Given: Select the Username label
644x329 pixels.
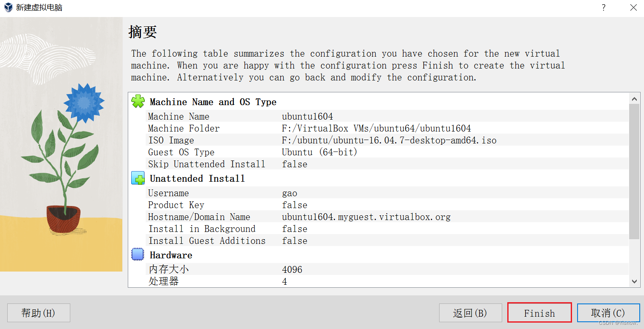Looking at the screenshot, I should pos(168,193).
